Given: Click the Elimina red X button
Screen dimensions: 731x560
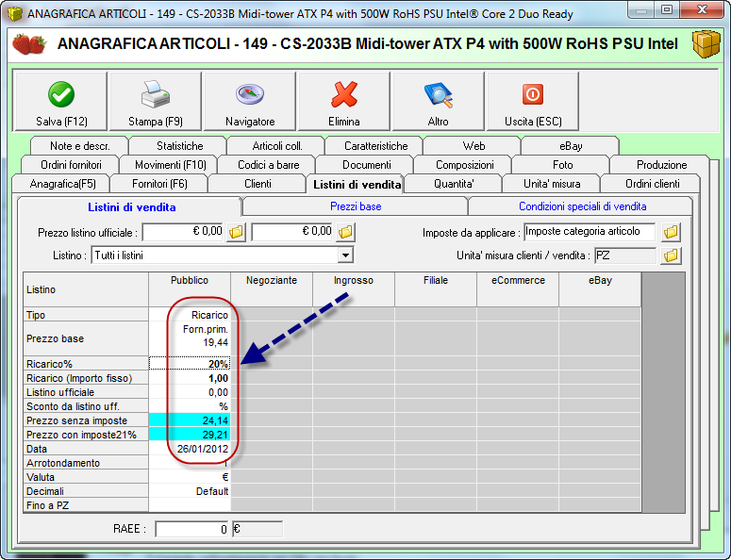Looking at the screenshot, I should pyautogui.click(x=344, y=101).
